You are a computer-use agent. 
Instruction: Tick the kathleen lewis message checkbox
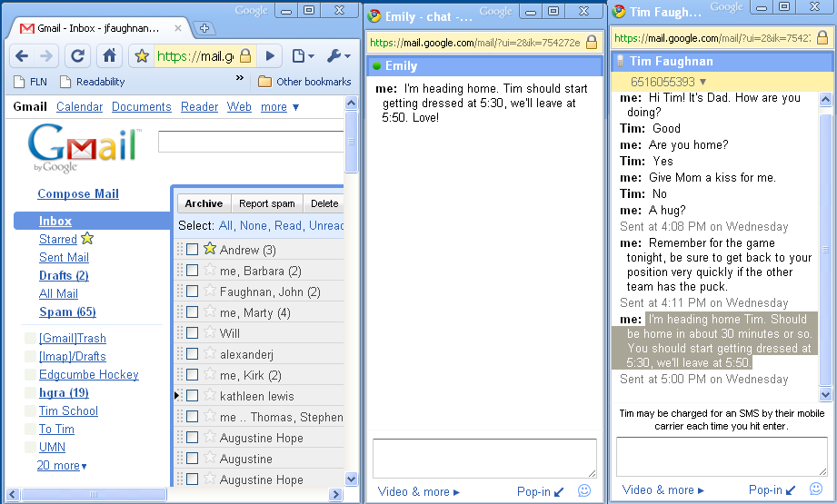192,395
